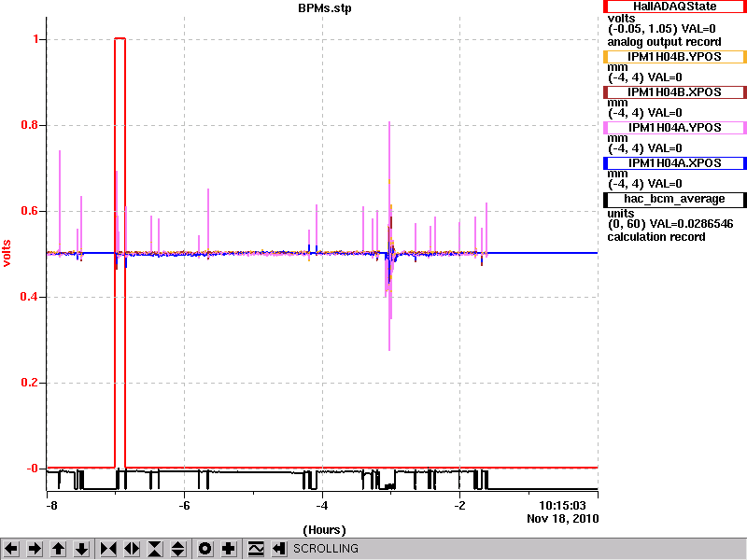Click the waveform graph toolbar icon
747x560 pixels.
(x=256, y=549)
